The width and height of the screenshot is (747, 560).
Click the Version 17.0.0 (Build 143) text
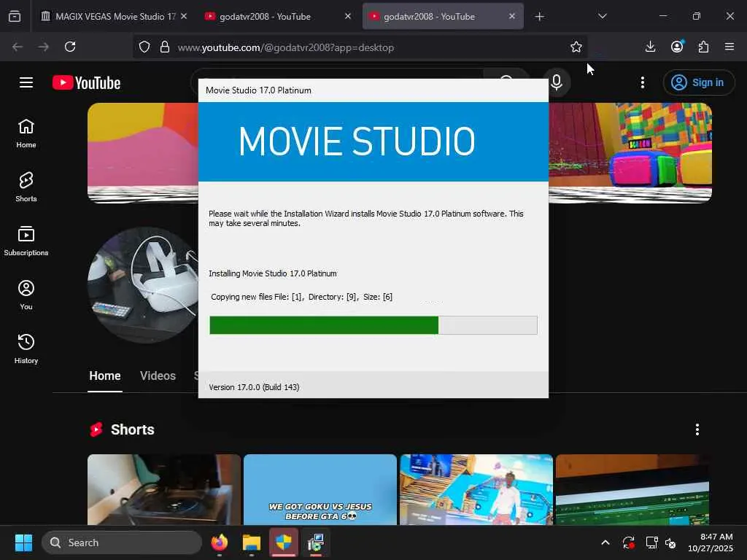coord(254,387)
